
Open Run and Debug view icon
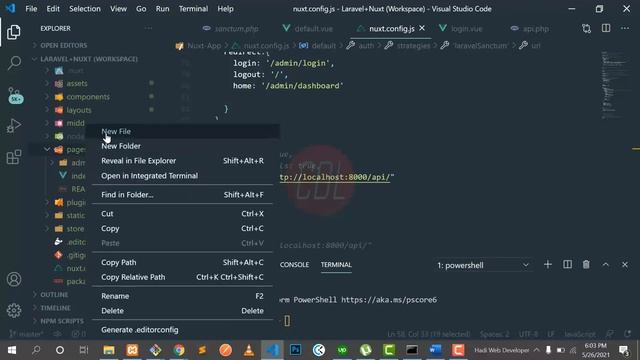pos(14,126)
